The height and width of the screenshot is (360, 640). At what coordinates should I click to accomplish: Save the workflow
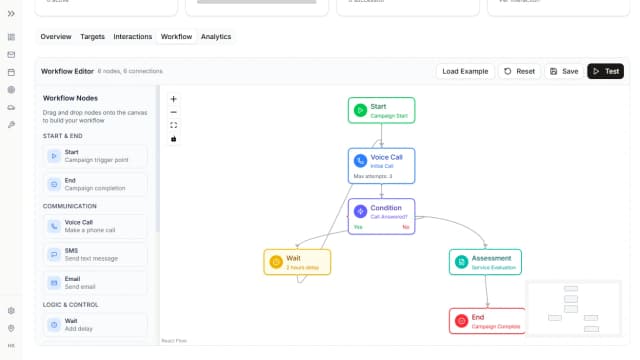click(564, 71)
